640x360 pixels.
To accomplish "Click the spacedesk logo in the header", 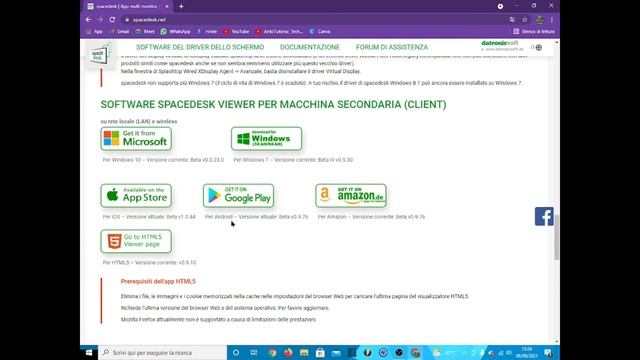I will tap(100, 54).
